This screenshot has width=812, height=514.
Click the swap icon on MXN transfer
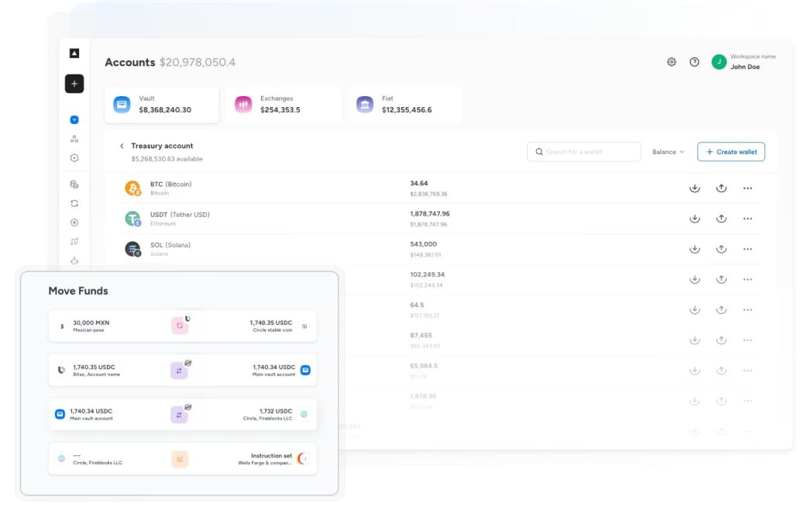click(x=180, y=326)
